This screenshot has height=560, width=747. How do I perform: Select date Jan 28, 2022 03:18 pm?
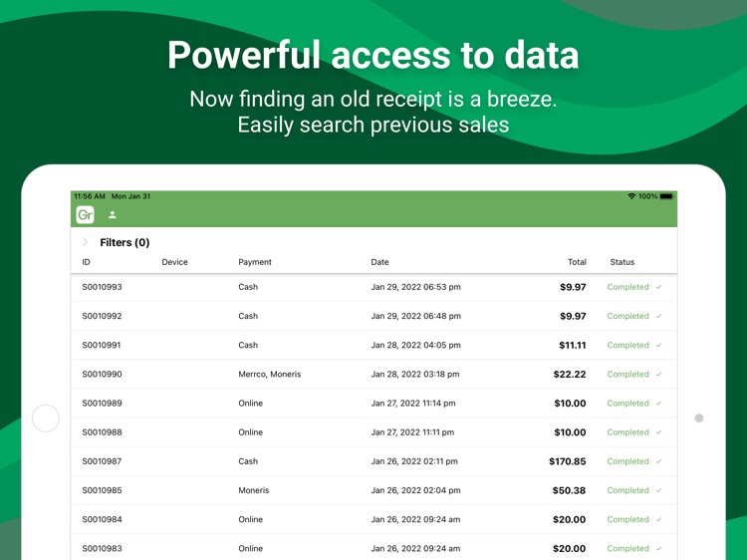[415, 374]
